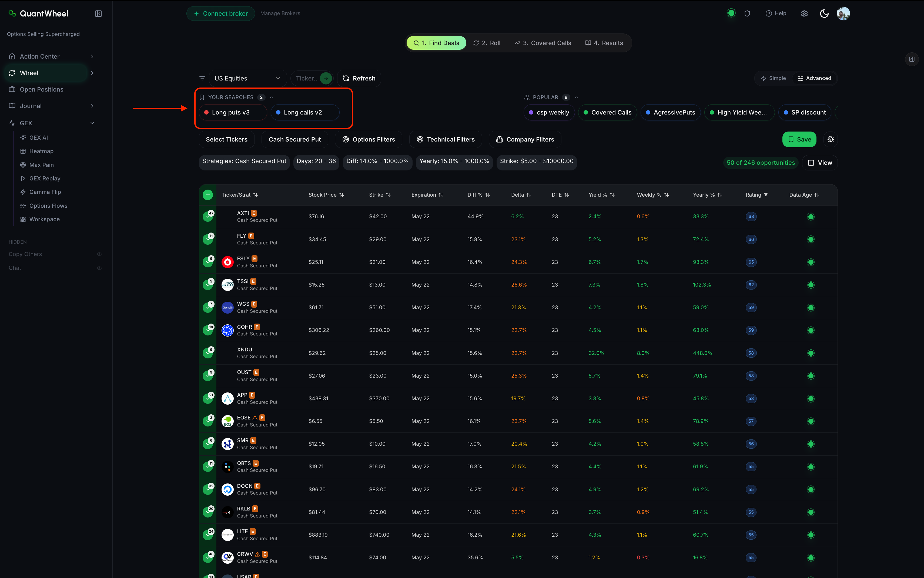The image size is (924, 578).
Task: Open the View columns button
Action: 820,163
